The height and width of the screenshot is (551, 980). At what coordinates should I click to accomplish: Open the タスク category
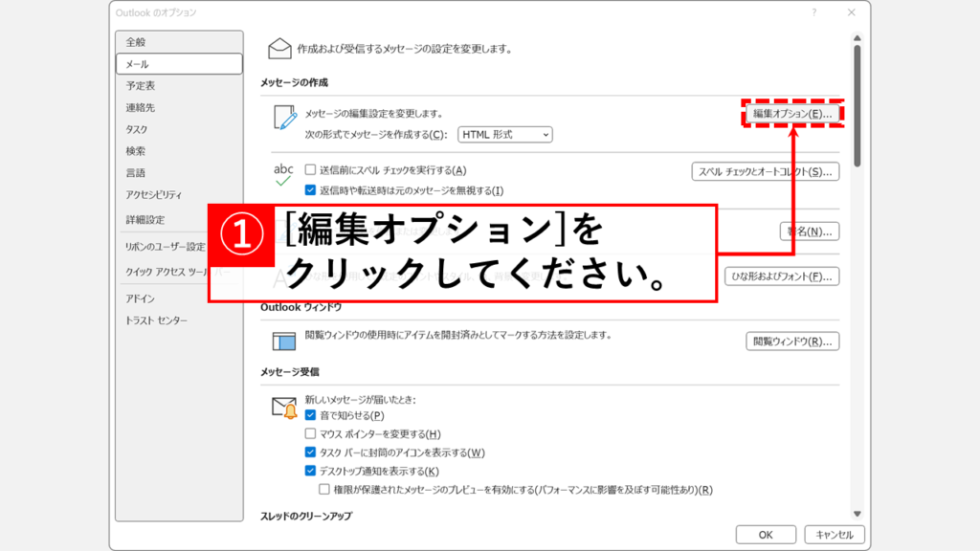tap(179, 129)
